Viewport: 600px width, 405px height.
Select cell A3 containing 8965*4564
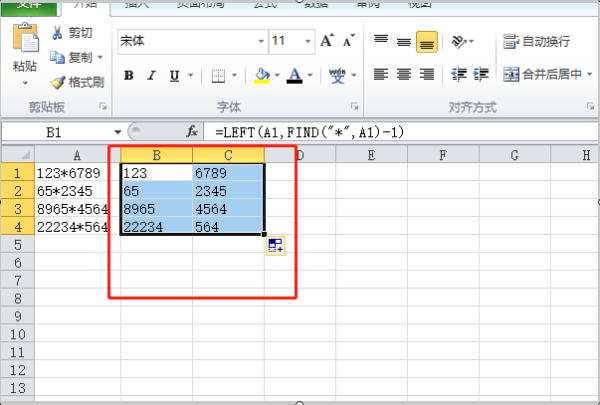pos(77,209)
